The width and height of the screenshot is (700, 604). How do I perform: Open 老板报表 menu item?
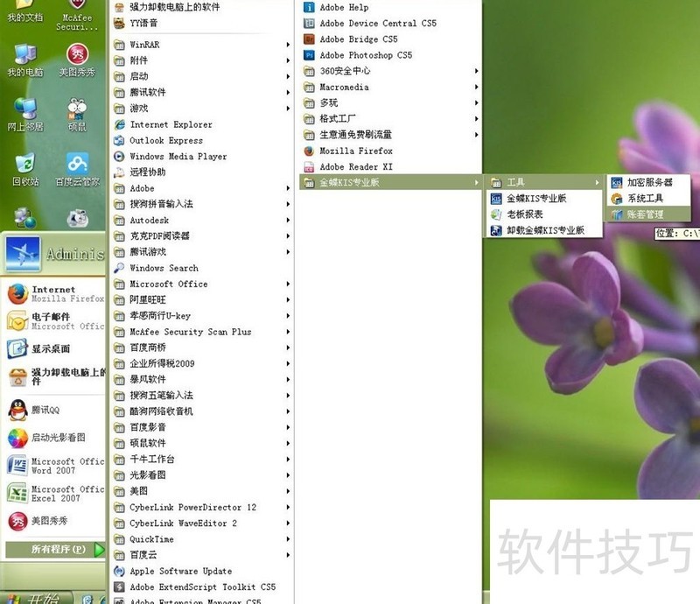tap(524, 214)
